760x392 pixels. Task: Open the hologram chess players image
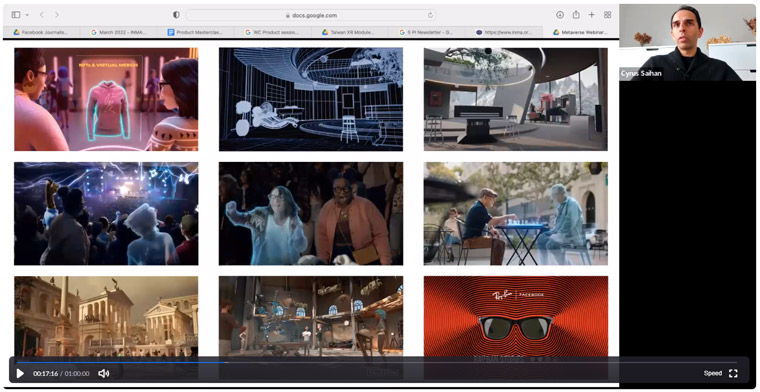[x=515, y=214]
